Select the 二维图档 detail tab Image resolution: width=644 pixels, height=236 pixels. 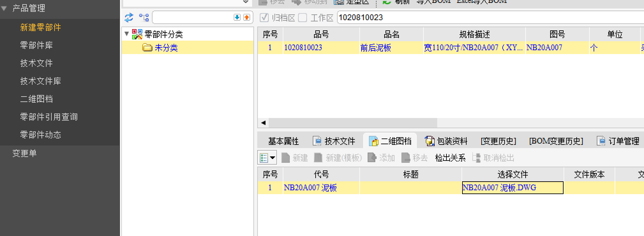coord(390,141)
